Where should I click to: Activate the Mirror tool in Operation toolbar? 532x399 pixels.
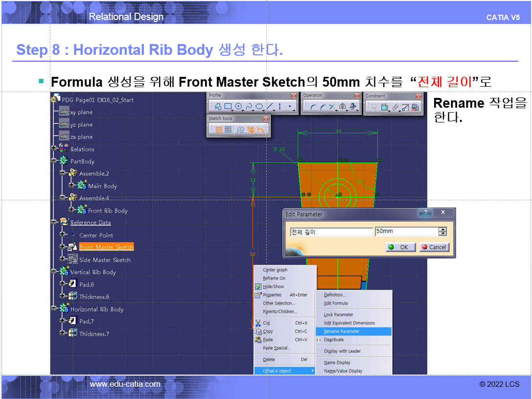(x=343, y=107)
